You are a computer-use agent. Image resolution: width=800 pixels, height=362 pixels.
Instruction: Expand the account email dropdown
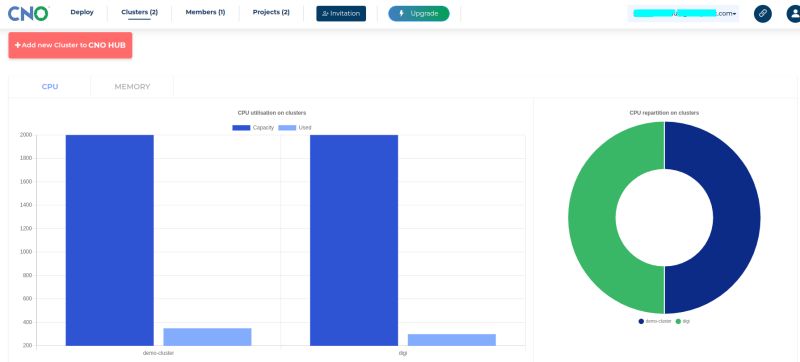coord(684,14)
